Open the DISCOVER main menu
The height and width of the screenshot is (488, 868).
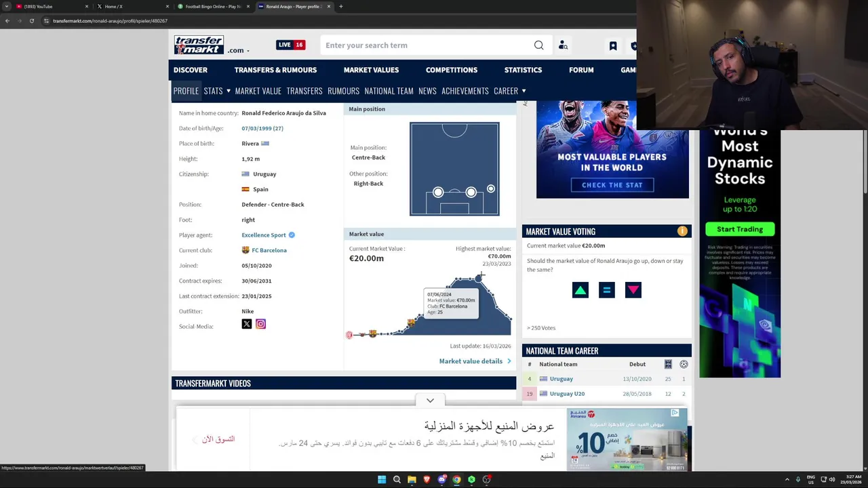coord(190,70)
